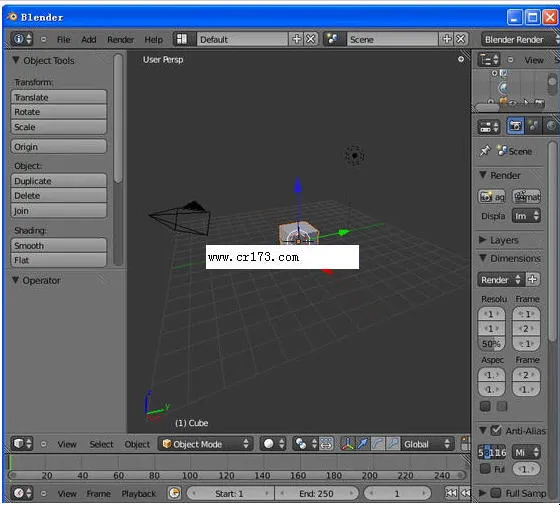Jump to the first frame

coord(451,493)
